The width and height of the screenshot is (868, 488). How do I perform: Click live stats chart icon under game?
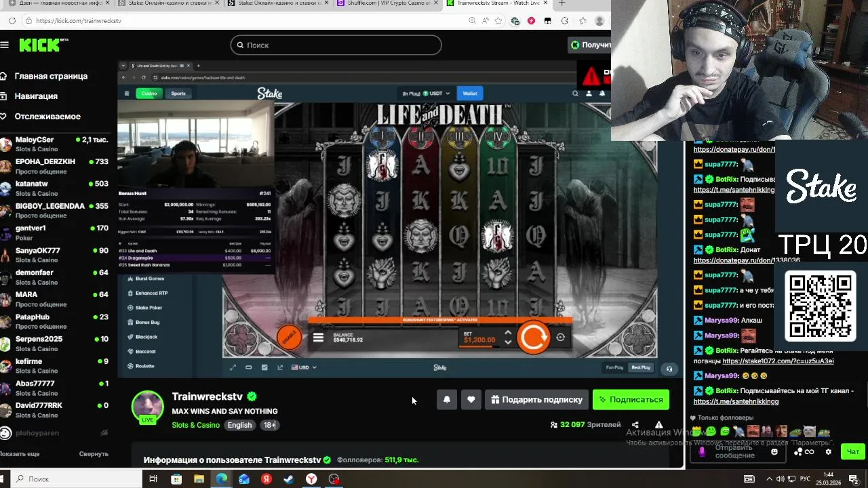[264, 367]
